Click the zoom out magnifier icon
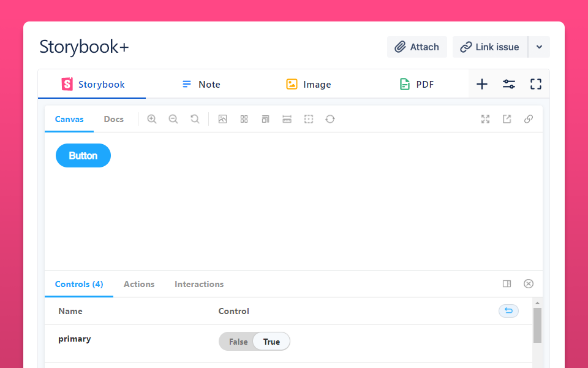The width and height of the screenshot is (588, 368). tap(173, 119)
